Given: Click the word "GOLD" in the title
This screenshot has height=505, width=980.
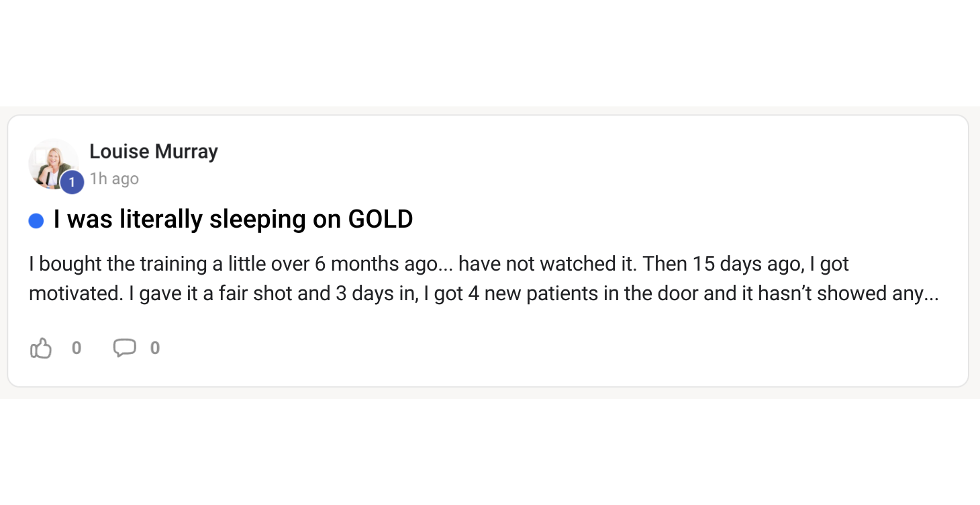Looking at the screenshot, I should pyautogui.click(x=380, y=220).
